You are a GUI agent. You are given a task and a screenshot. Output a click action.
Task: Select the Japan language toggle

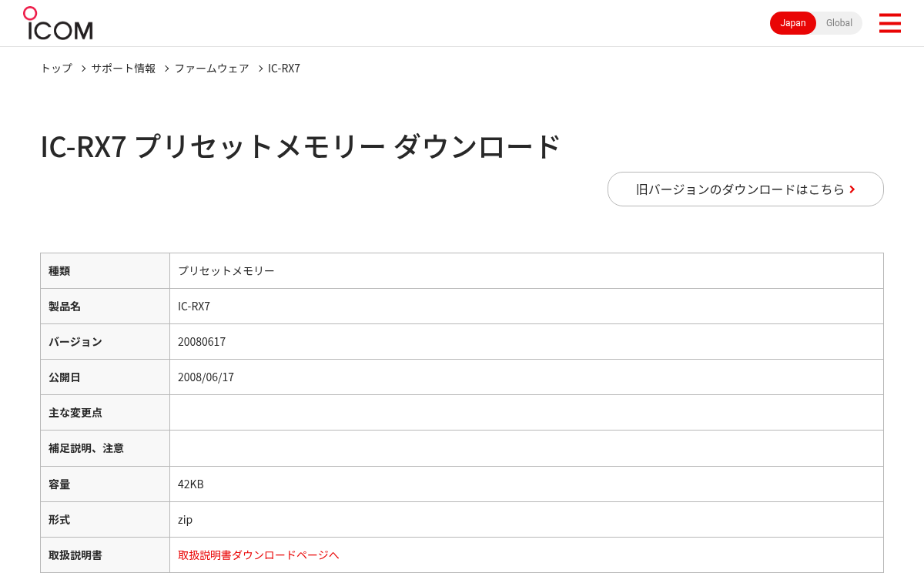click(793, 23)
